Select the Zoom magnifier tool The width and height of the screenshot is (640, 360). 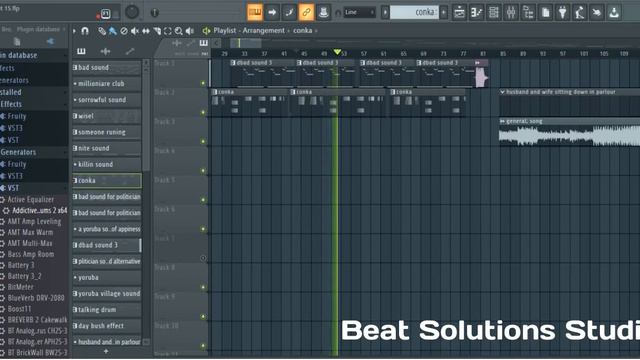pyautogui.click(x=179, y=31)
